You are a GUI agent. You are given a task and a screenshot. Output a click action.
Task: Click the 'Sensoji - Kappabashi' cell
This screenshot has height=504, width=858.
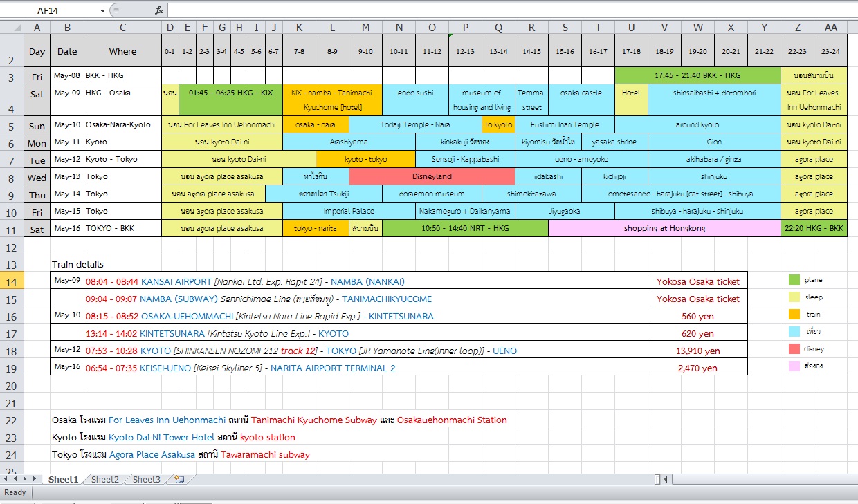click(465, 159)
